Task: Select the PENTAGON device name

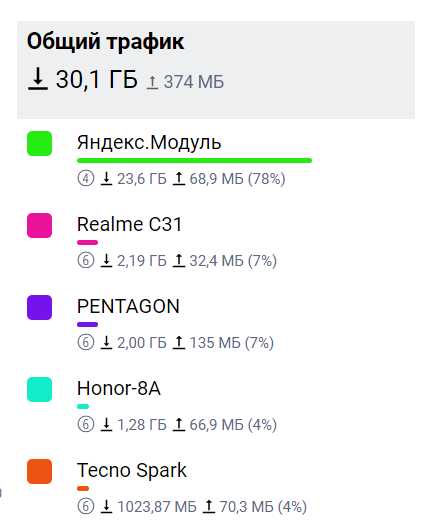Action: pos(128,306)
